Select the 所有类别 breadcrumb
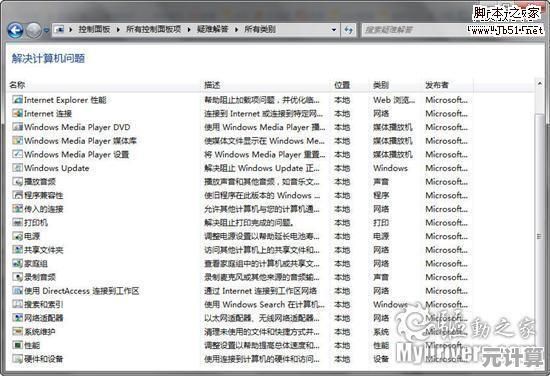This screenshot has height=376, width=550. click(x=260, y=29)
